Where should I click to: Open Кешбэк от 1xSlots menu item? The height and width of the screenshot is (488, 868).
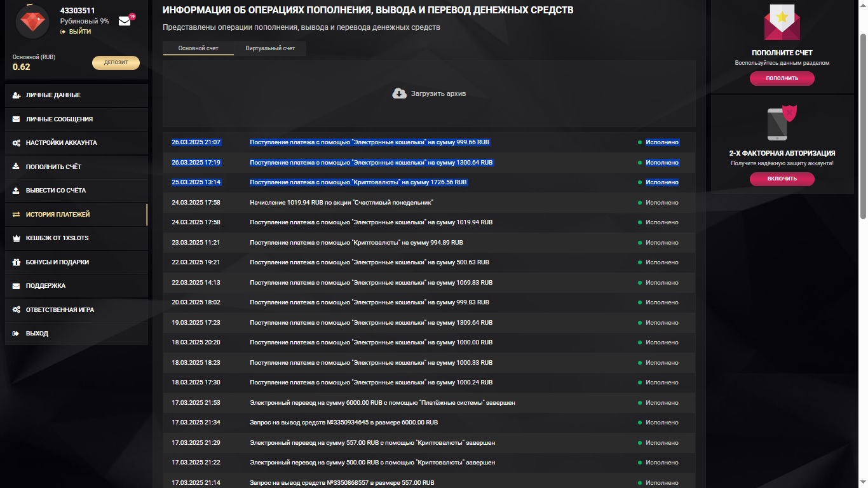pos(76,238)
